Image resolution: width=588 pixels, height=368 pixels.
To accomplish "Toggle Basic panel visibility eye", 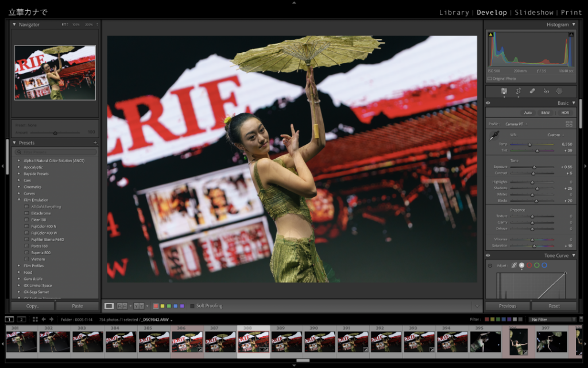I will coord(488,103).
